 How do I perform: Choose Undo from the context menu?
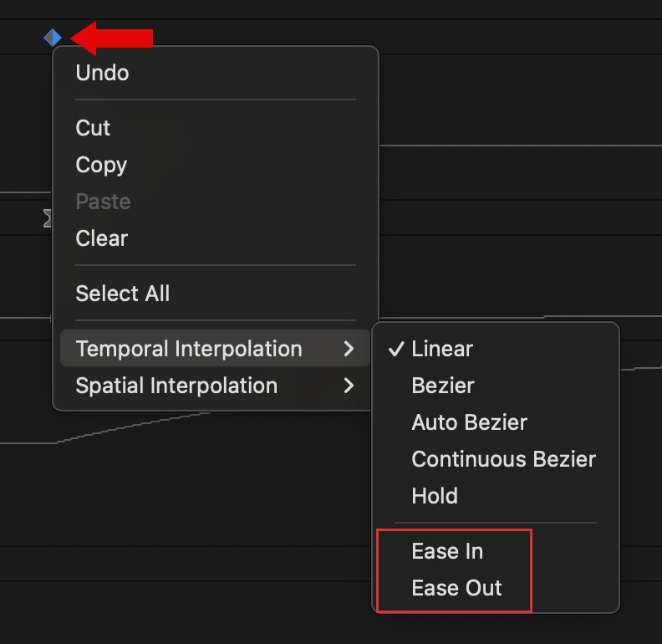click(102, 73)
